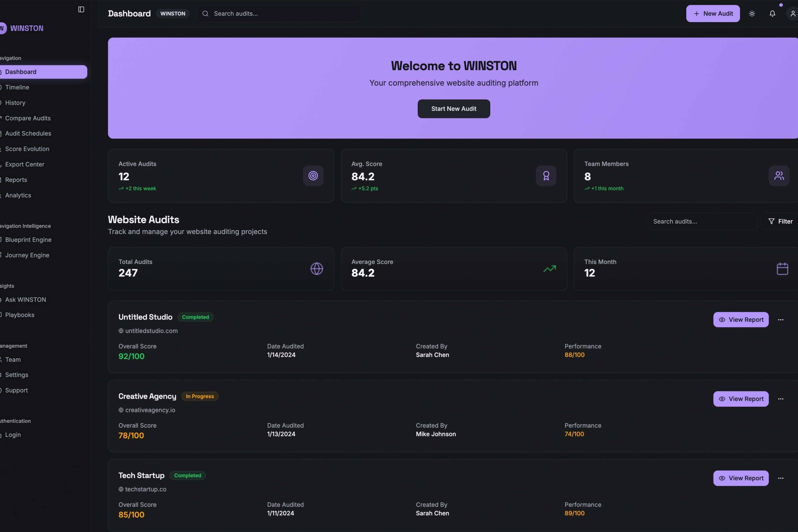Go to Score Evolution in sidebar
The image size is (798, 532).
click(27, 149)
